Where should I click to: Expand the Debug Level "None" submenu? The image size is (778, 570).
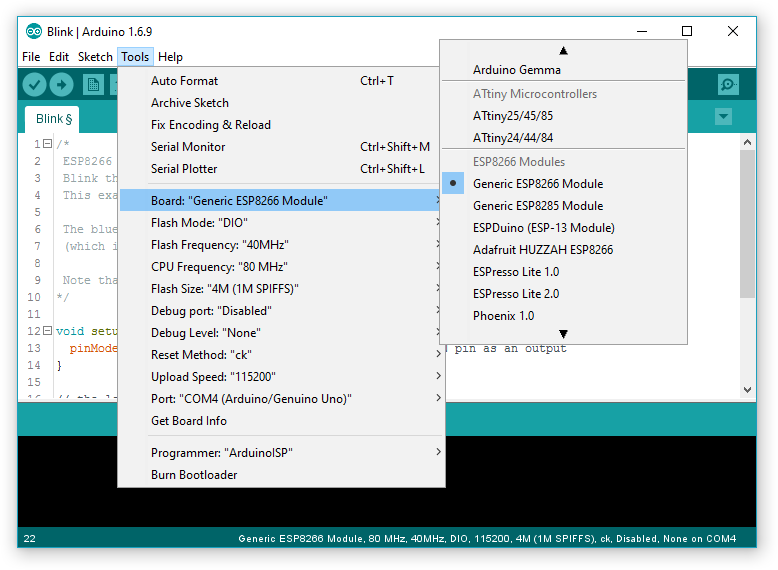tap(281, 332)
